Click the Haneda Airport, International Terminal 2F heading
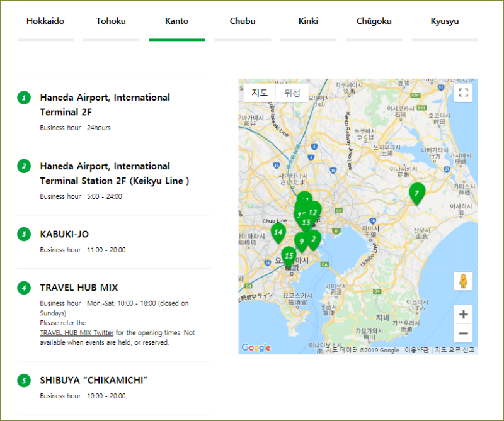Screen dimensions: 504x421 105,104
